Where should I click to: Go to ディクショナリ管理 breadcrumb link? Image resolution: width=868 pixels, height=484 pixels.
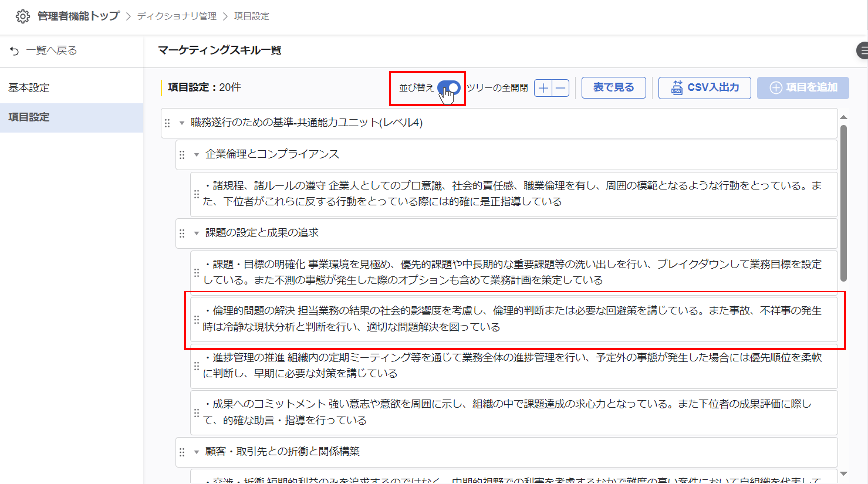tap(177, 16)
